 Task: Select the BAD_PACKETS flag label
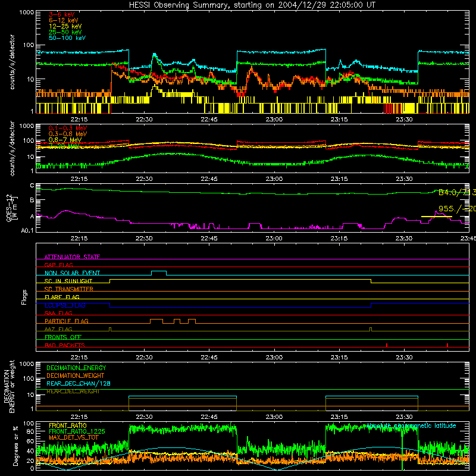65,345
